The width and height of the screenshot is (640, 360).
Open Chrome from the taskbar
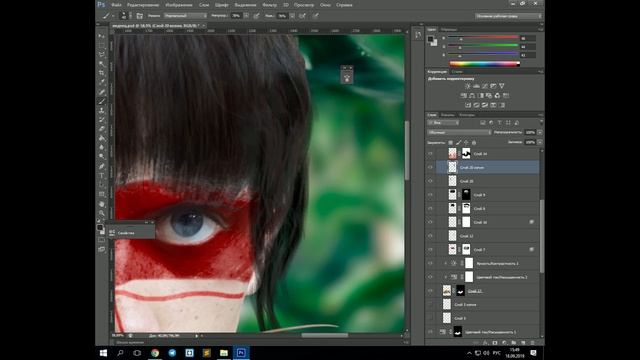(155, 353)
